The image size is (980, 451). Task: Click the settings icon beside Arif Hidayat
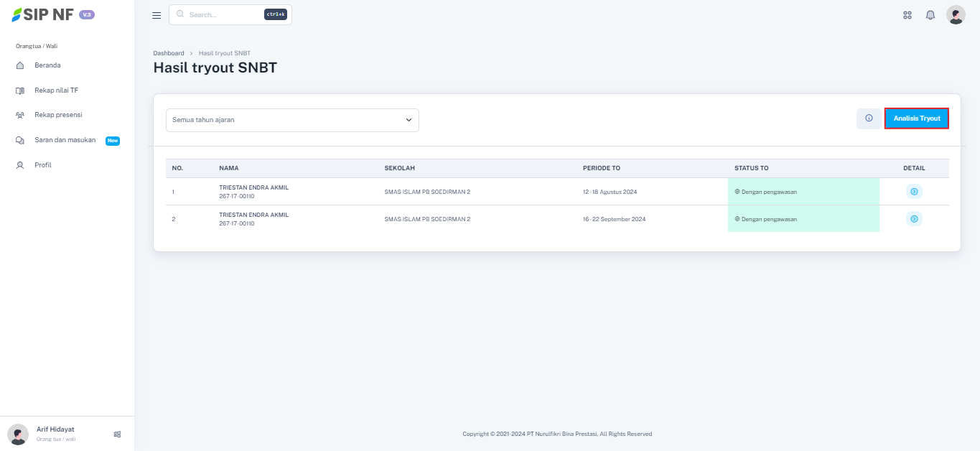pos(117,434)
